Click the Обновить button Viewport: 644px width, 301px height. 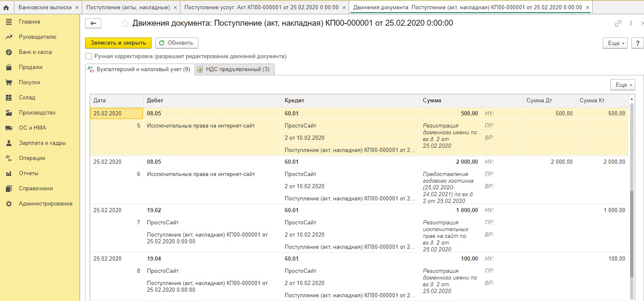(x=176, y=43)
